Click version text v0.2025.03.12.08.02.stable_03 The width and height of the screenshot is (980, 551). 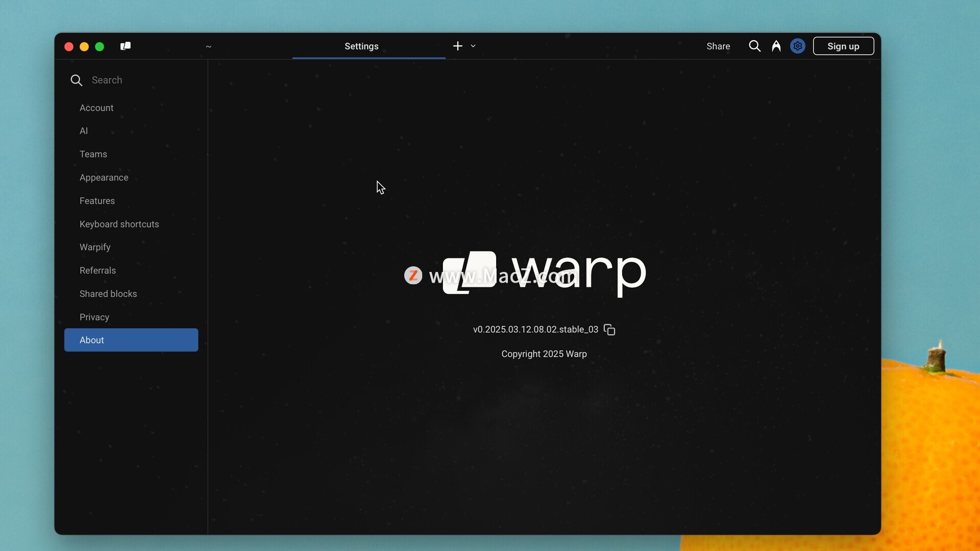click(x=535, y=330)
